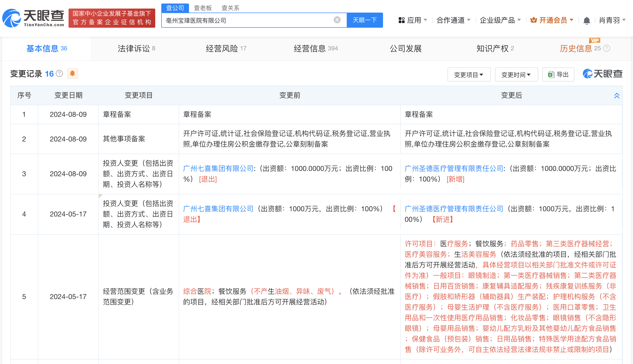This screenshot has height=364, width=633.
Task: Open the change-record help question mark
Action: [x=59, y=74]
